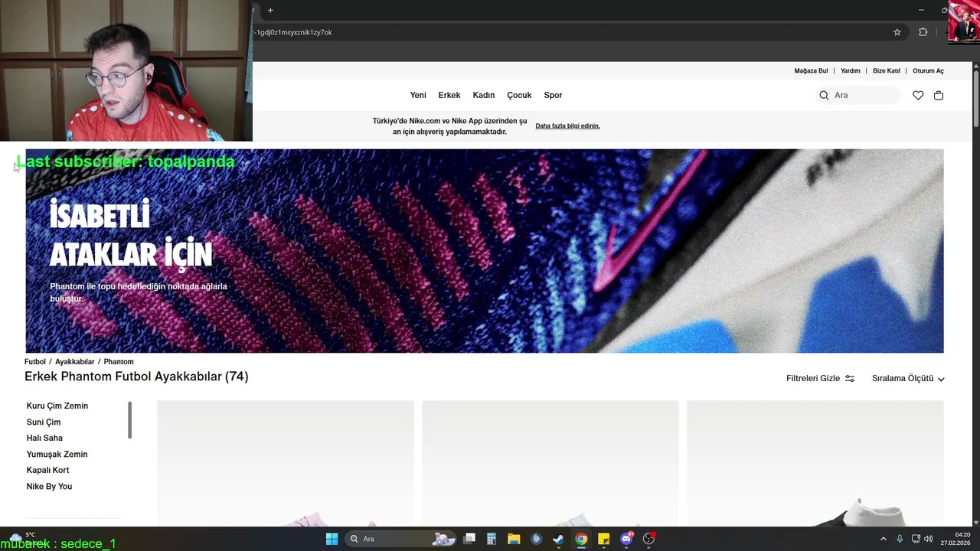Open the Sıralama Ölçütü sort dropdown
This screenshot has height=551, width=980.
click(908, 378)
